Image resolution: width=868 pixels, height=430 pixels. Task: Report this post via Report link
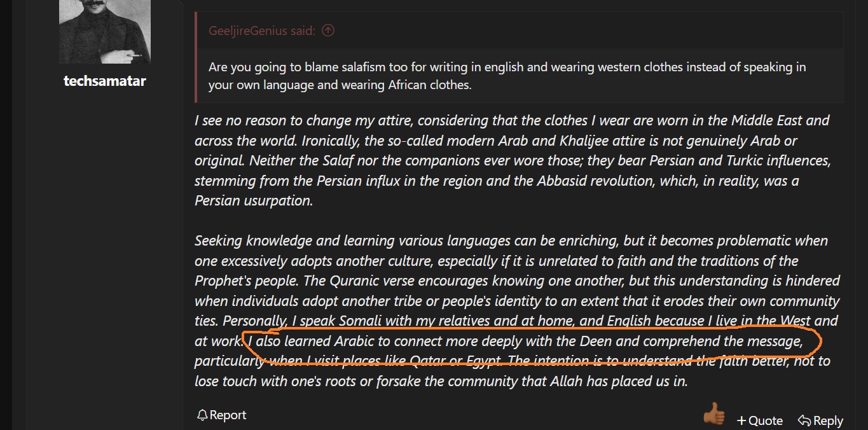click(221, 415)
